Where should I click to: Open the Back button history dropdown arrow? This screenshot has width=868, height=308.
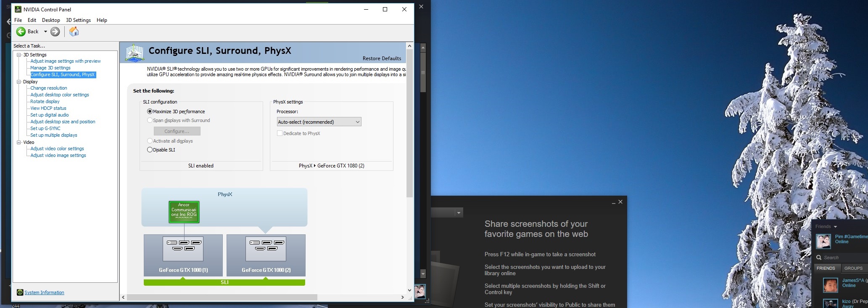click(x=45, y=32)
